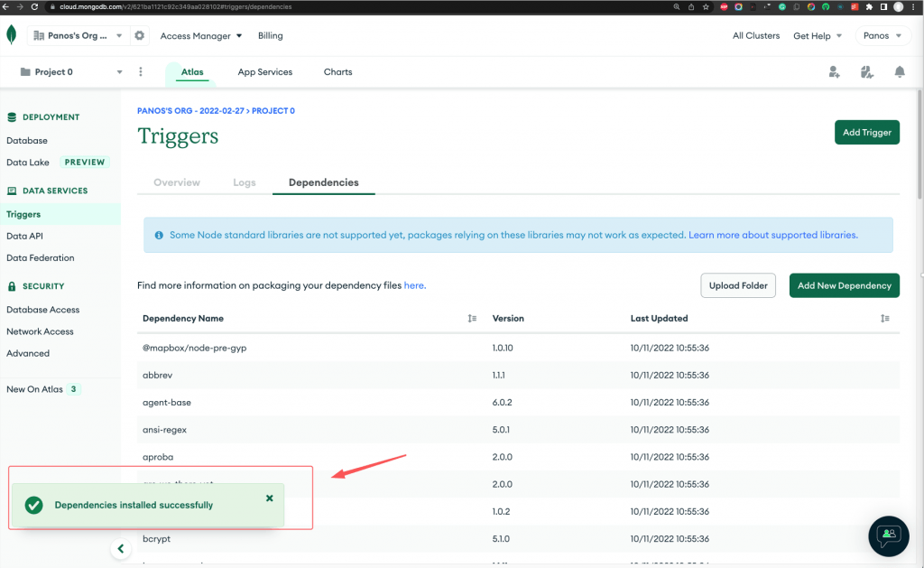The image size is (924, 568).
Task: Open Network Access in sidebar
Action: [40, 331]
